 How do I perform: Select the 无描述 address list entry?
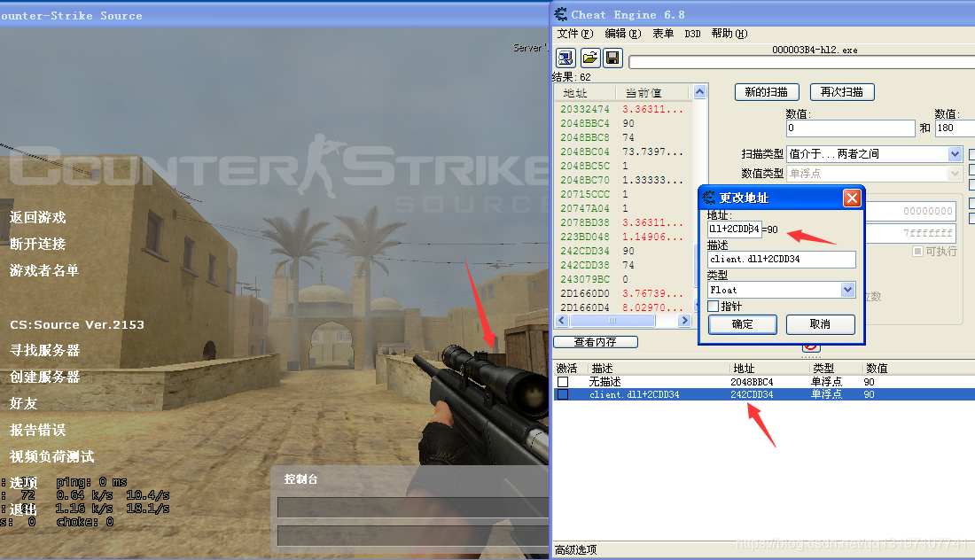(x=763, y=382)
